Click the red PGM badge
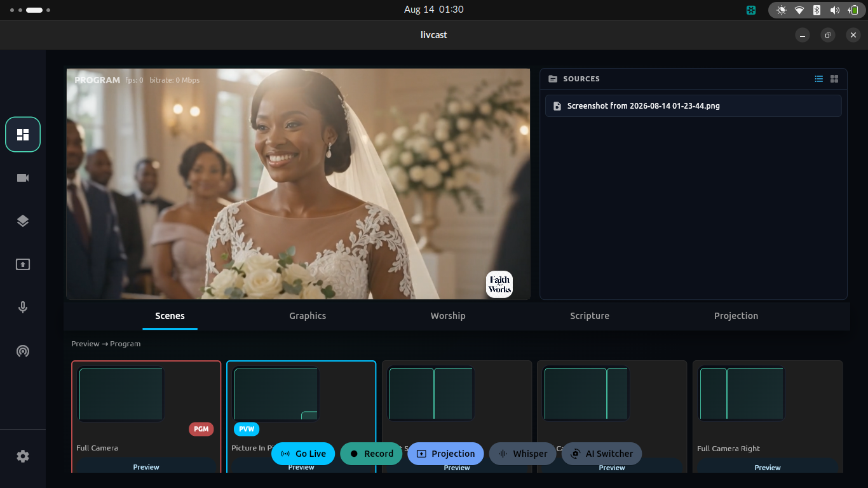 (201, 429)
